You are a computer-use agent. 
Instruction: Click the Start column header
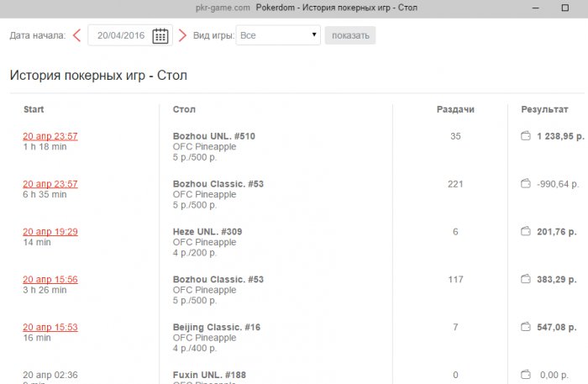pos(34,110)
